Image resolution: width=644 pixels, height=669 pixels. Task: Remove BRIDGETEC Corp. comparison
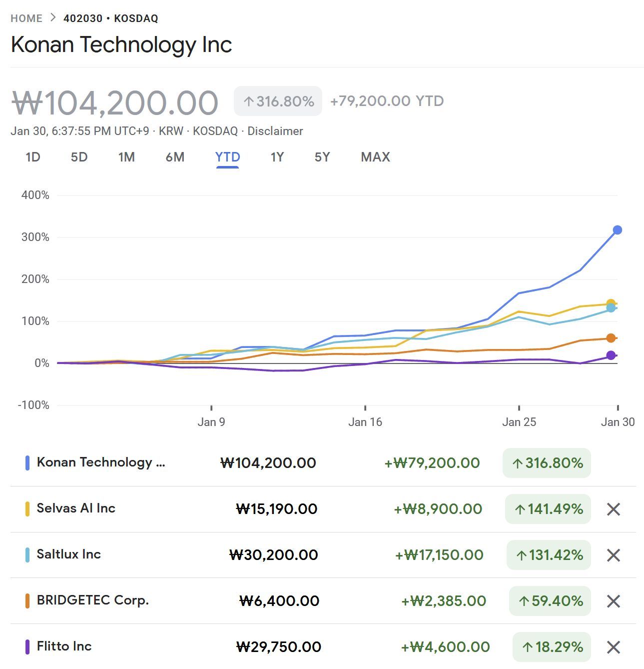point(613,601)
